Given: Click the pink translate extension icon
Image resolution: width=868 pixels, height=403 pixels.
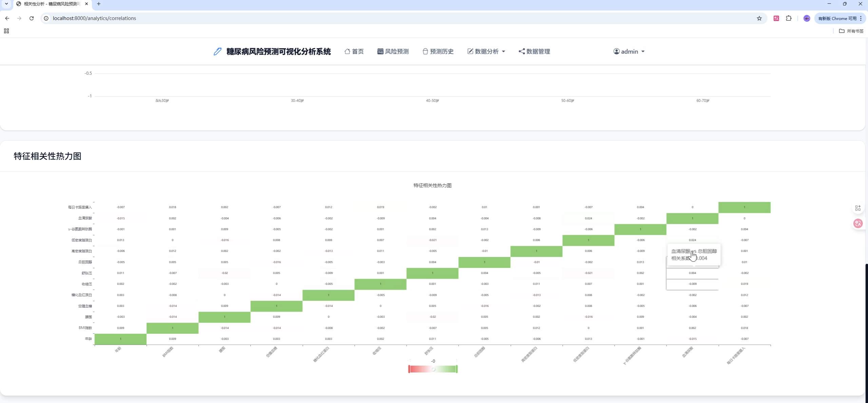Looking at the screenshot, I should pyautogui.click(x=776, y=18).
